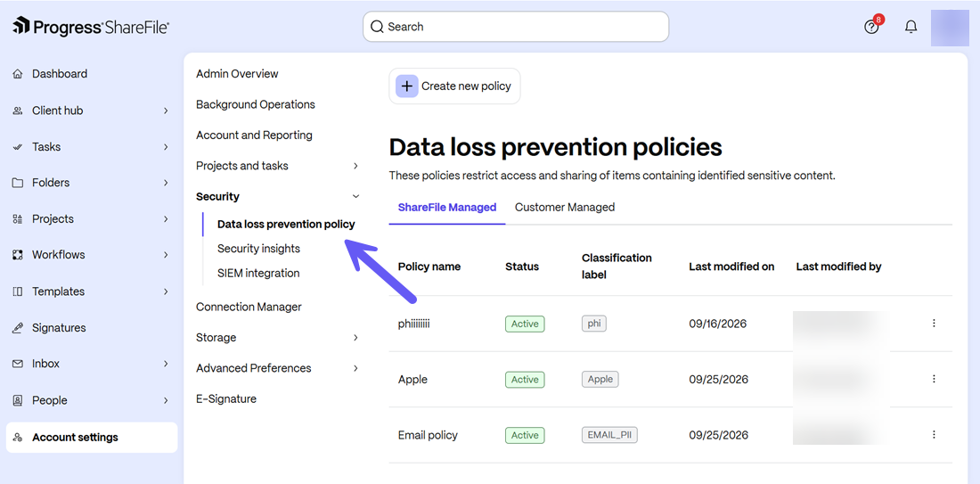This screenshot has width=980, height=484.
Task: Open Background Operations
Action: pos(255,104)
